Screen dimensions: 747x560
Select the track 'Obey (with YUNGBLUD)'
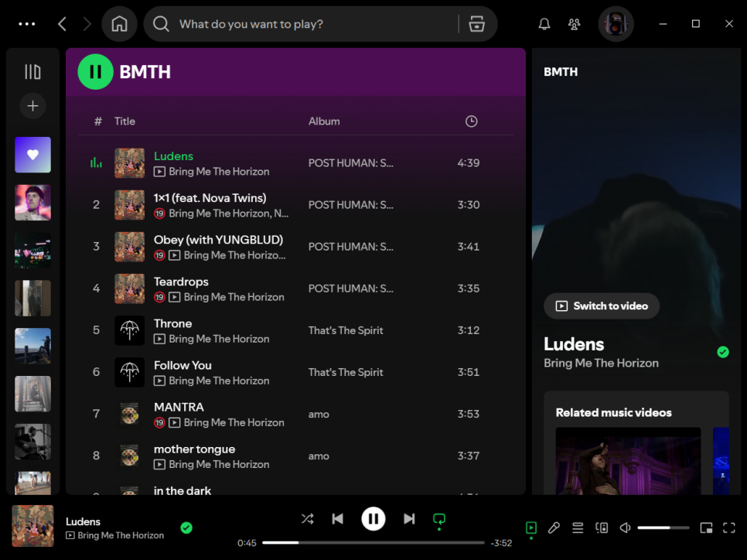point(218,240)
